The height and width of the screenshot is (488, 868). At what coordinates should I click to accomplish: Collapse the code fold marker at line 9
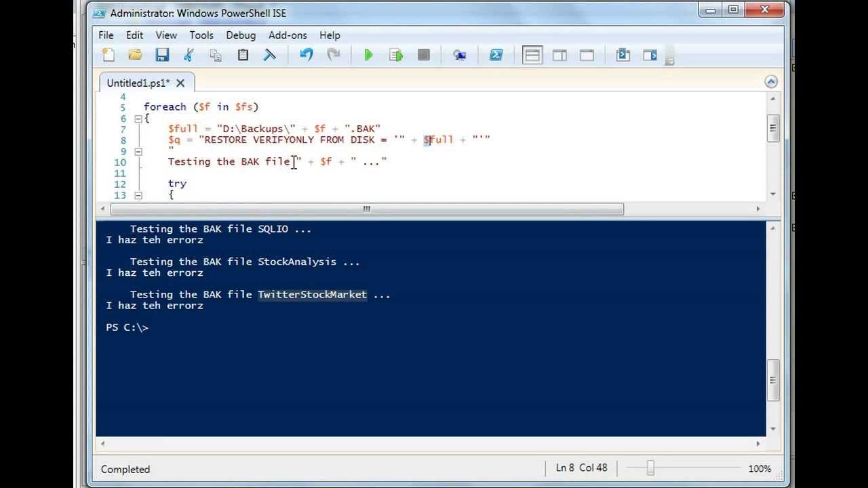click(138, 152)
